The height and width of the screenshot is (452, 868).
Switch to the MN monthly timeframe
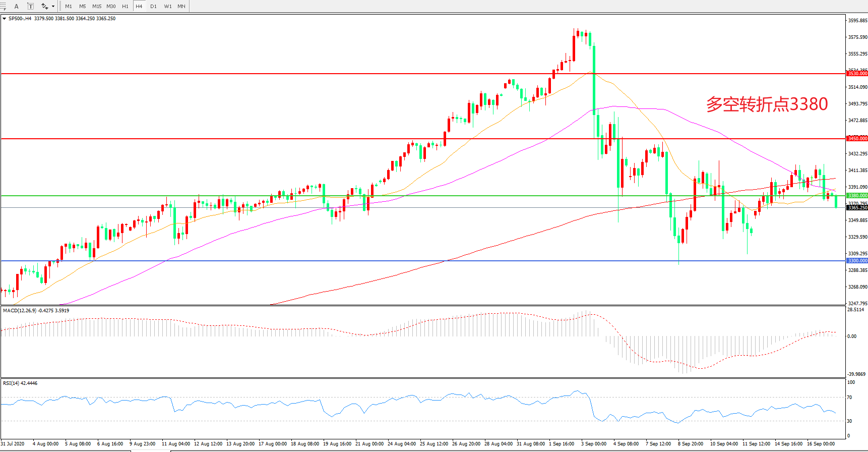181,7
